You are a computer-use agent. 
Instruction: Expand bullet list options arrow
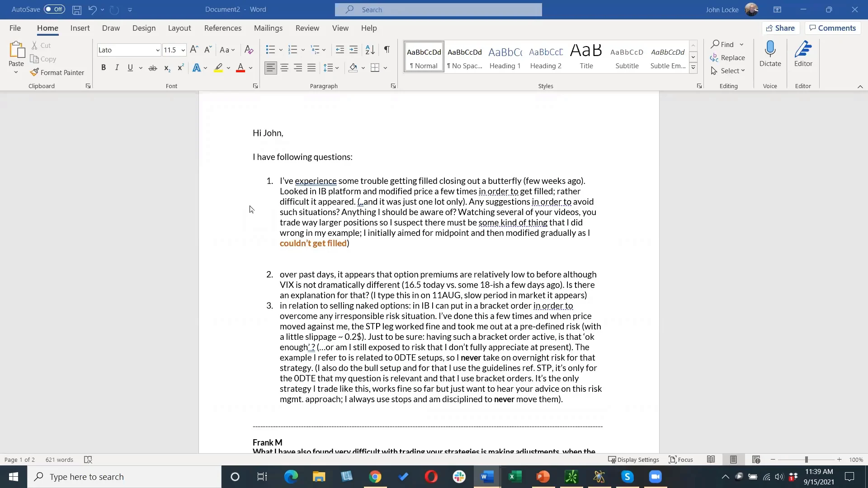[x=281, y=50]
